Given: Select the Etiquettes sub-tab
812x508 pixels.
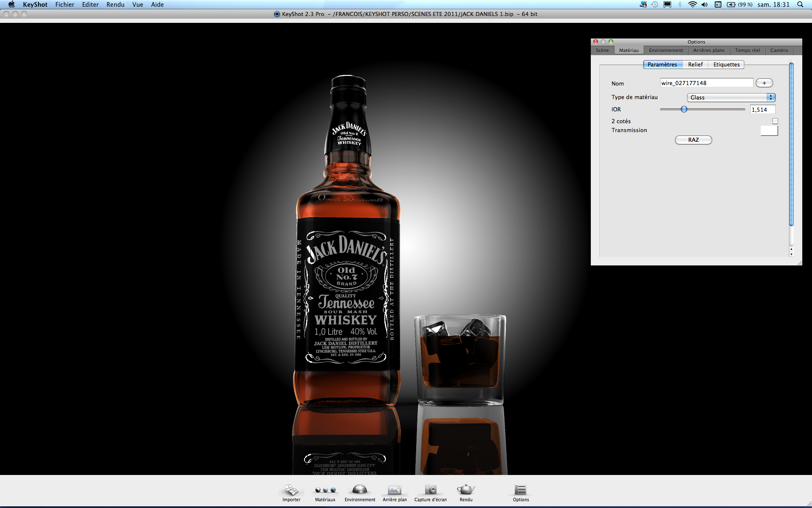Looking at the screenshot, I should click(x=726, y=64).
